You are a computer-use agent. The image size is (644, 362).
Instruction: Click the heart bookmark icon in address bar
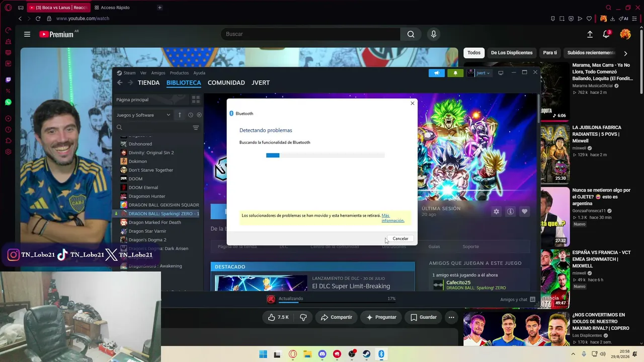[589, 19]
